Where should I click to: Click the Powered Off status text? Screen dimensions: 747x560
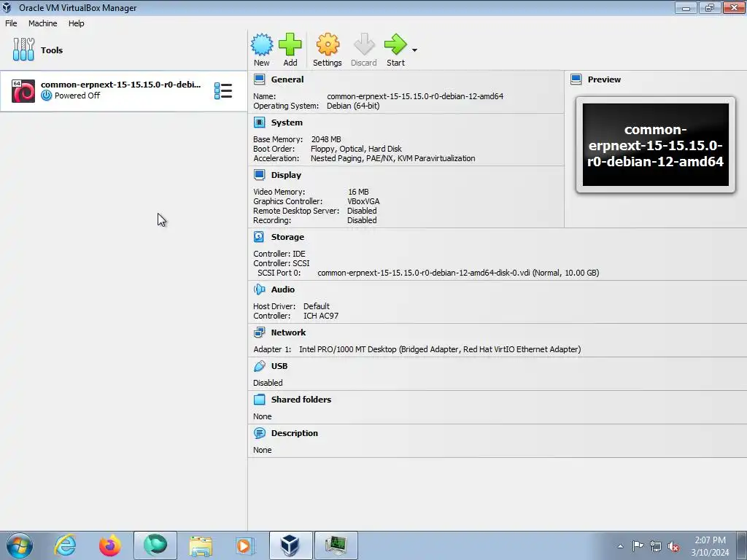pyautogui.click(x=77, y=96)
